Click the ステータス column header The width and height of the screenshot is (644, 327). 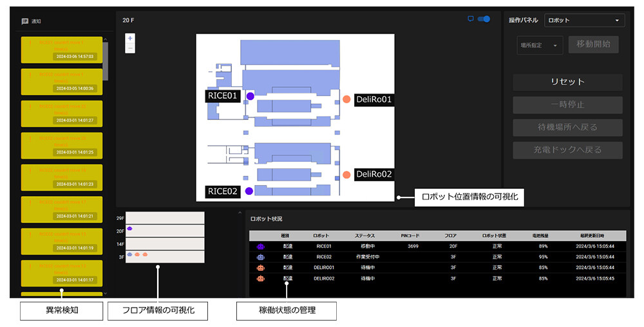pos(365,235)
